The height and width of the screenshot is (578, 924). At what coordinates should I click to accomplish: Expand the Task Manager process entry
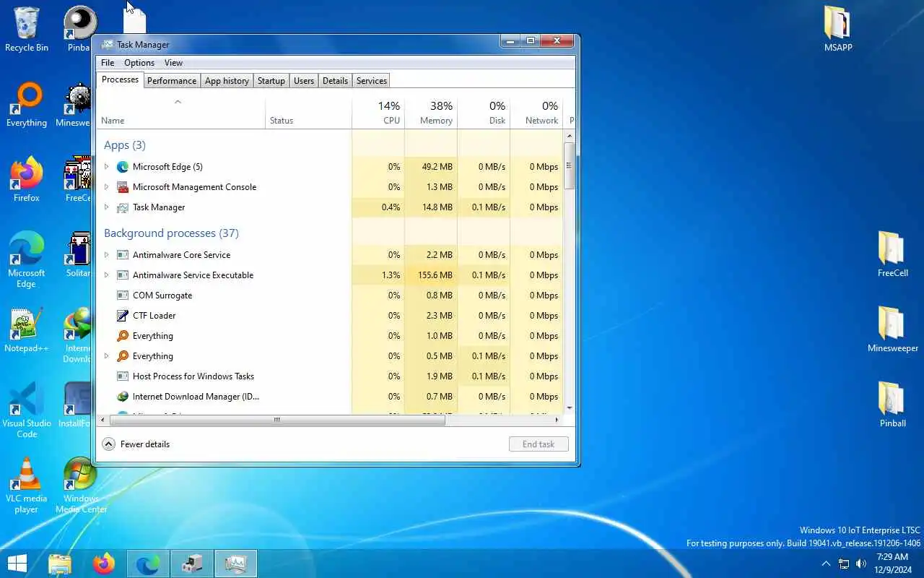pyautogui.click(x=107, y=207)
